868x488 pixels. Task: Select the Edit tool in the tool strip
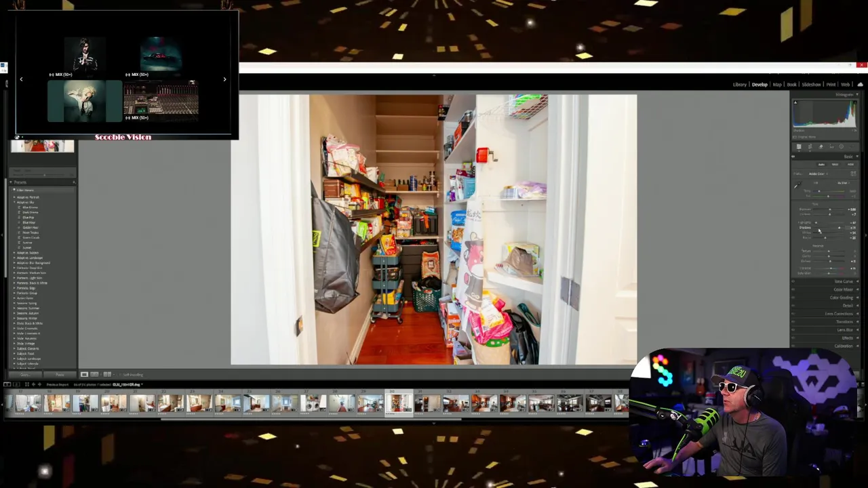pyautogui.click(x=799, y=146)
